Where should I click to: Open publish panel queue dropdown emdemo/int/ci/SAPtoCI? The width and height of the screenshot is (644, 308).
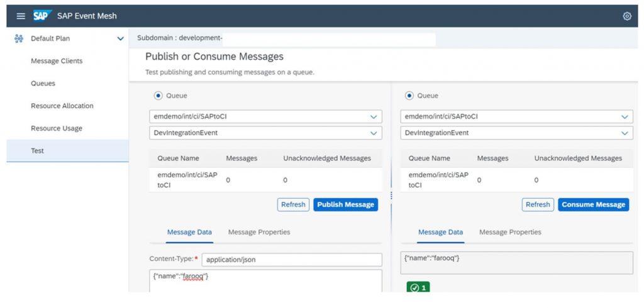[265, 117]
